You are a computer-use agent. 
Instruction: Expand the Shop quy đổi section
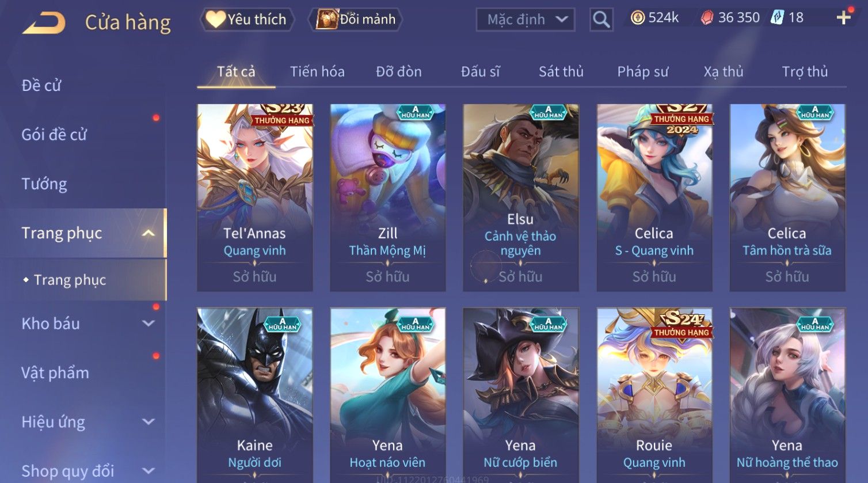click(x=149, y=471)
